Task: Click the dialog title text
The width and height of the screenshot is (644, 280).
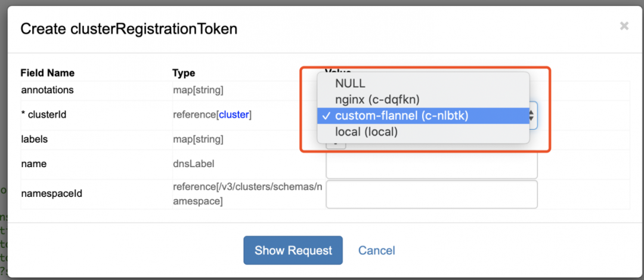Action: click(129, 29)
